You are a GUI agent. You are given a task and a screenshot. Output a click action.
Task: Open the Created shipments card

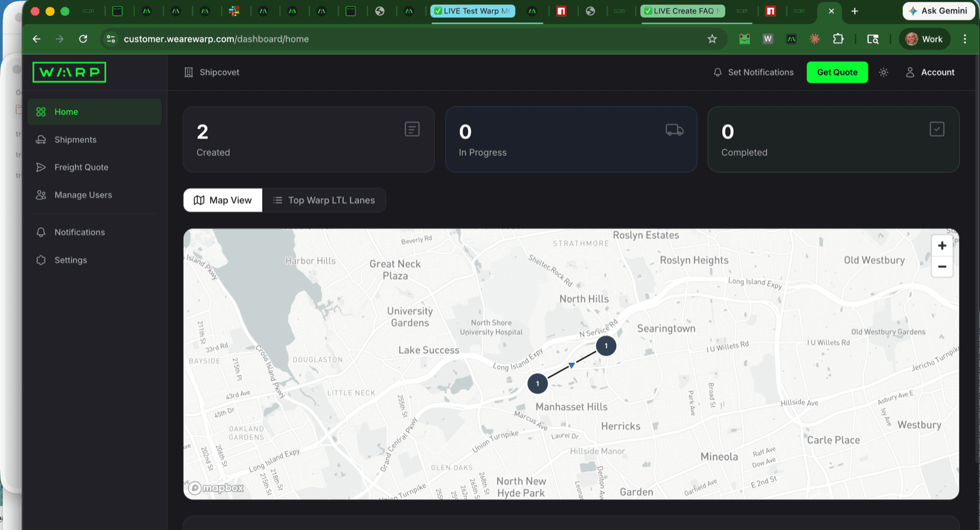[x=309, y=140]
